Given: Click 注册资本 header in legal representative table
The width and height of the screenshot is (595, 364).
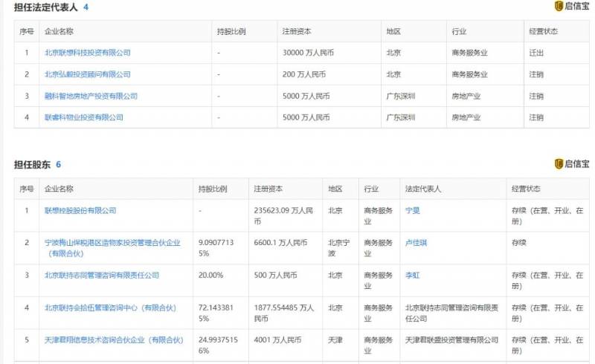Looking at the screenshot, I should pyautogui.click(x=297, y=31).
